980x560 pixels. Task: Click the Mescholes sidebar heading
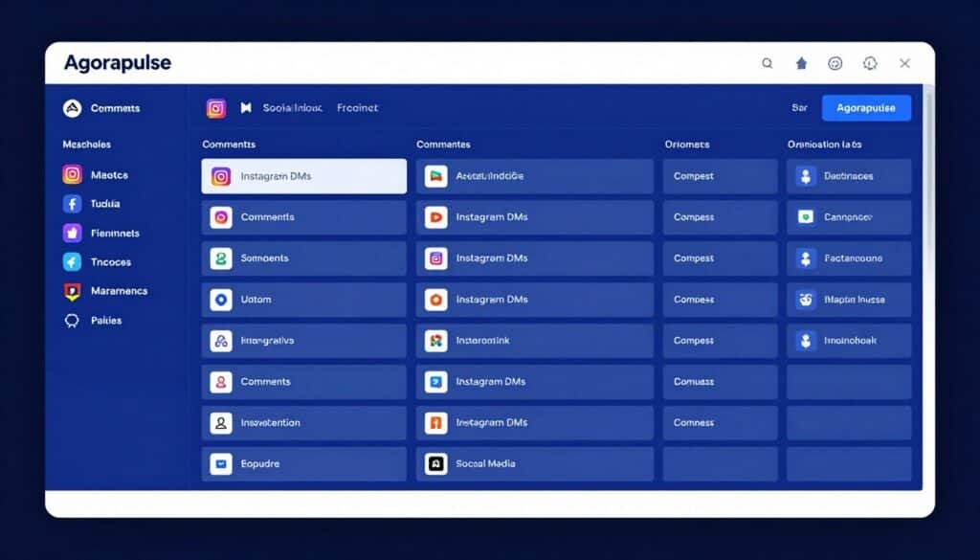pos(87,145)
